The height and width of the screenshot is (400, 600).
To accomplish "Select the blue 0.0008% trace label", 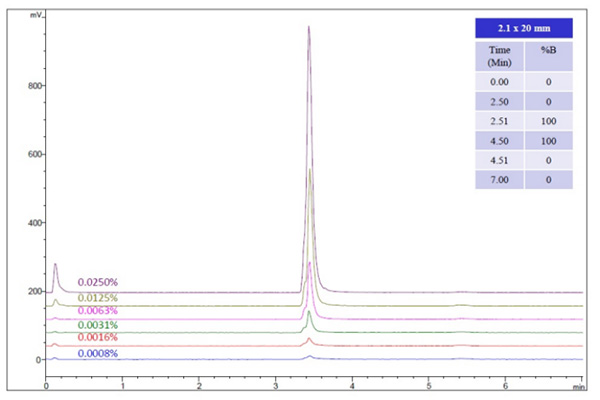I will pos(98,353).
